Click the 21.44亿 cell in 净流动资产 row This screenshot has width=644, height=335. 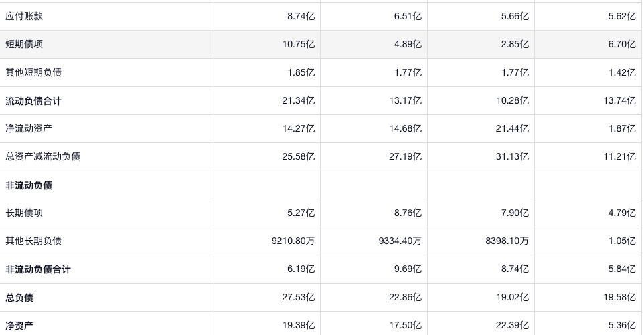(x=512, y=129)
